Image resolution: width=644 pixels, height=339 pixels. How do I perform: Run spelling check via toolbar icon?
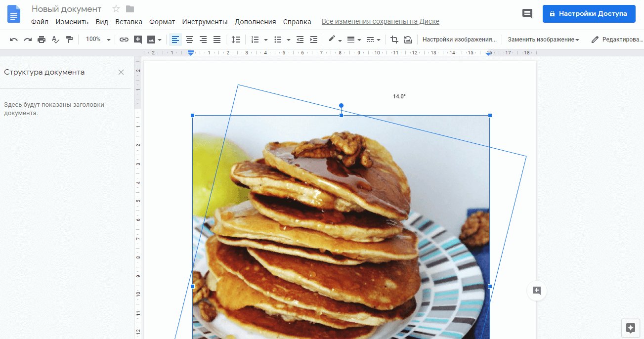click(x=55, y=39)
